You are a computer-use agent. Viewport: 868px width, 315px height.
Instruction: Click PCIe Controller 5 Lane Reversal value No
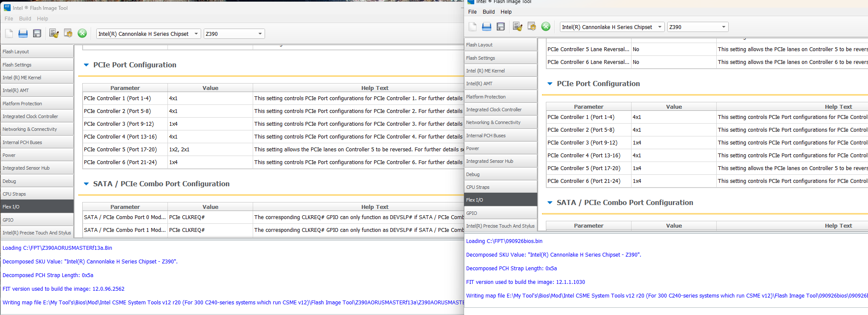tap(674, 49)
